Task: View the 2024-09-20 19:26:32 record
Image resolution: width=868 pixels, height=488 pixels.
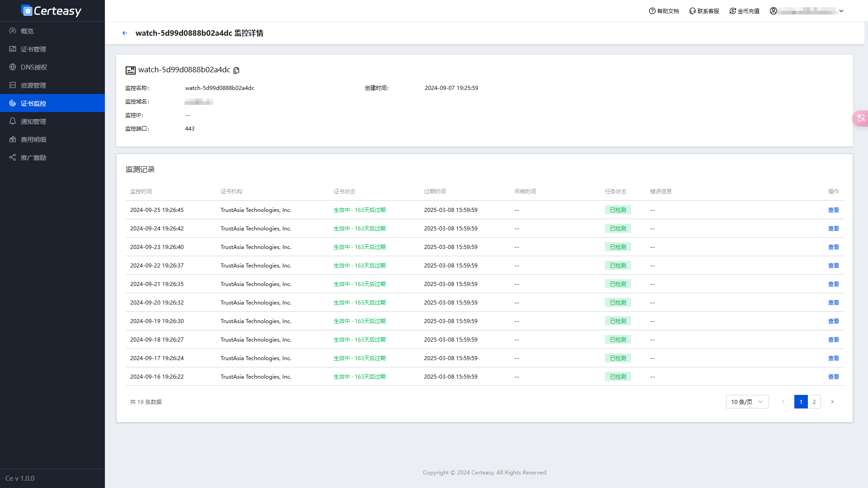Action: (833, 303)
